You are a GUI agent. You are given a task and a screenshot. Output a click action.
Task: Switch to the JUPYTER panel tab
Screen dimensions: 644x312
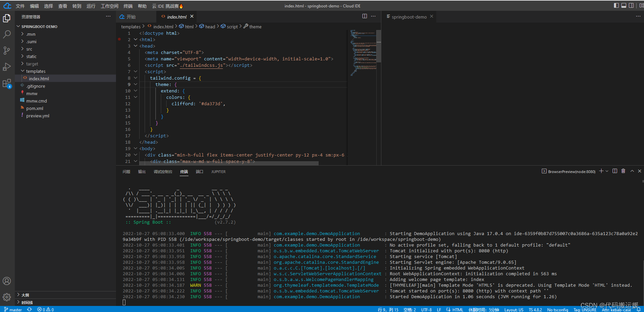(x=218, y=172)
